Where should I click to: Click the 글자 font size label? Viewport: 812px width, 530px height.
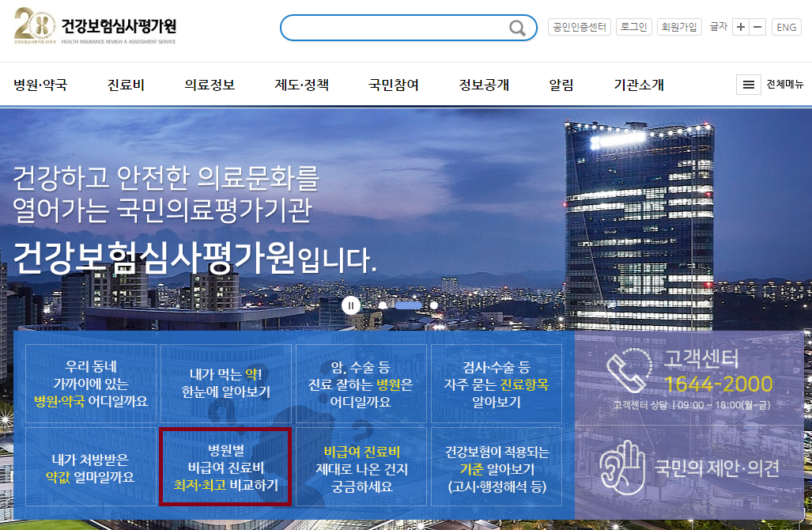pos(718,26)
